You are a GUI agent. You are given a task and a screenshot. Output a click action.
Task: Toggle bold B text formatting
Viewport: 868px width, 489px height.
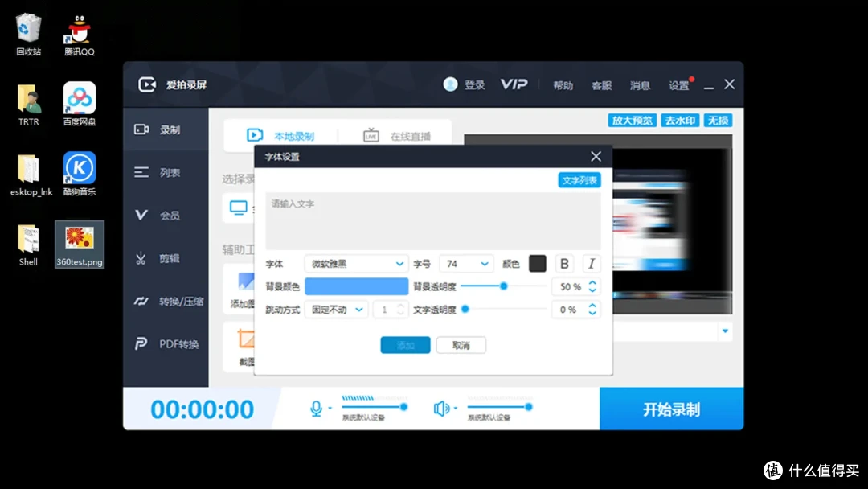(564, 264)
